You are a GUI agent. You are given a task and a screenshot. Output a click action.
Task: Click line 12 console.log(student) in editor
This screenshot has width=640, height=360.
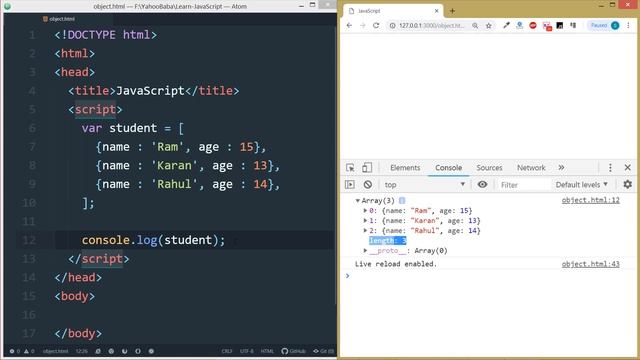(x=153, y=240)
